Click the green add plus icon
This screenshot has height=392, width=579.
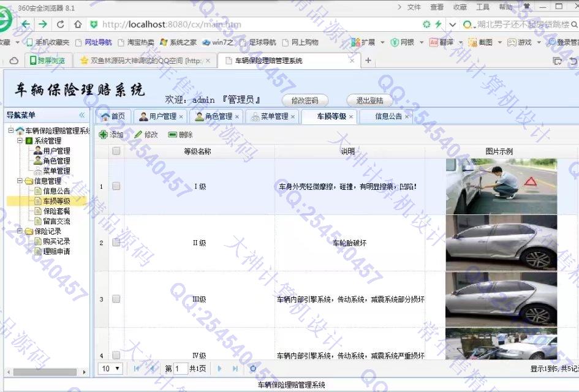tap(104, 135)
